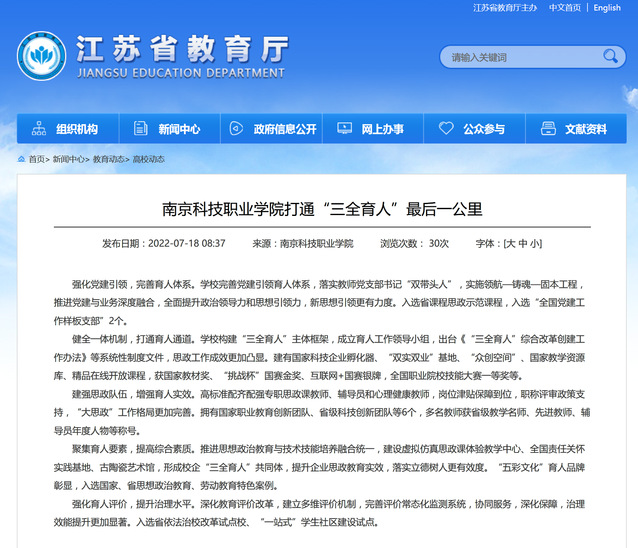
Task: Click the 文献资料 printer icon
Action: [548, 128]
